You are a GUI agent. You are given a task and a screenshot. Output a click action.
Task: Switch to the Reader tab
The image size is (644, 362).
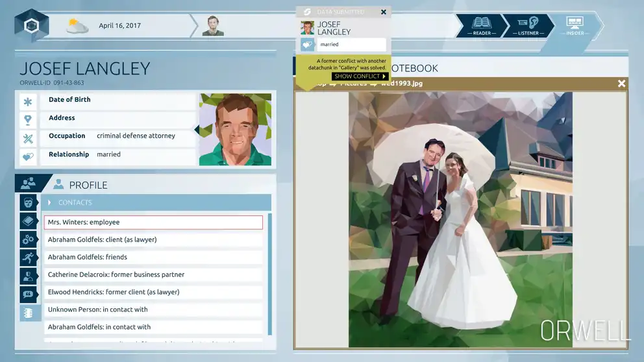[481, 25]
